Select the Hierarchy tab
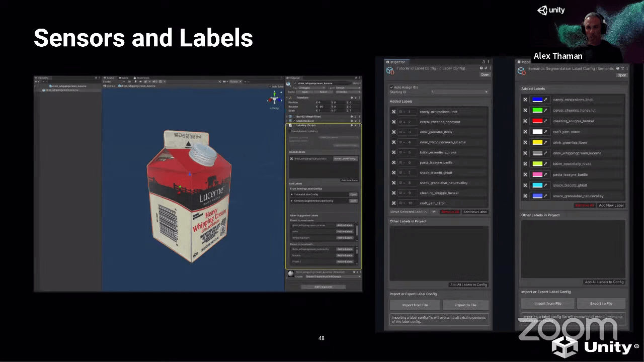 pos(43,78)
